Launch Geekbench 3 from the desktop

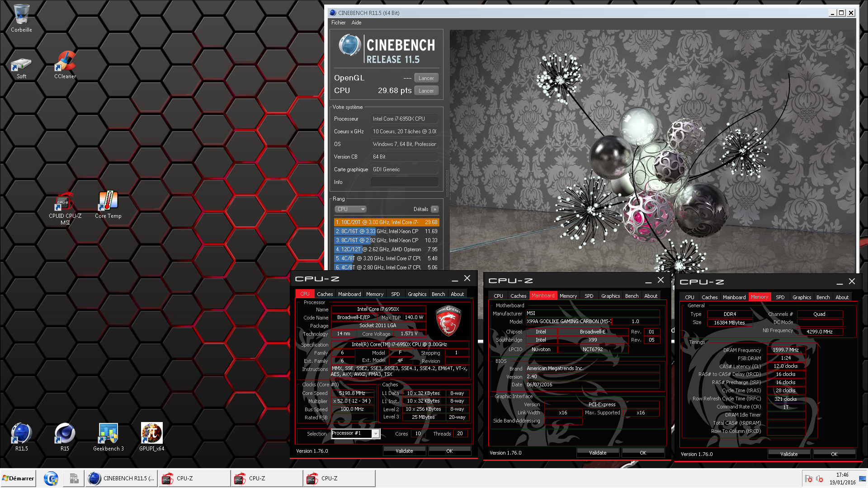tap(108, 437)
